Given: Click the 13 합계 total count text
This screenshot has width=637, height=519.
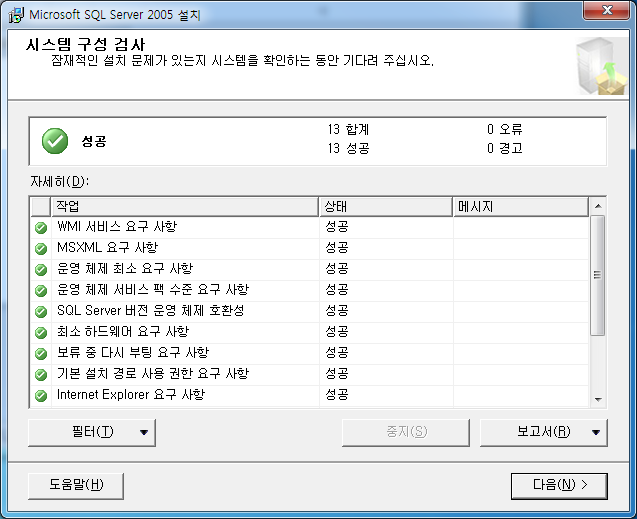Looking at the screenshot, I should (x=349, y=130).
